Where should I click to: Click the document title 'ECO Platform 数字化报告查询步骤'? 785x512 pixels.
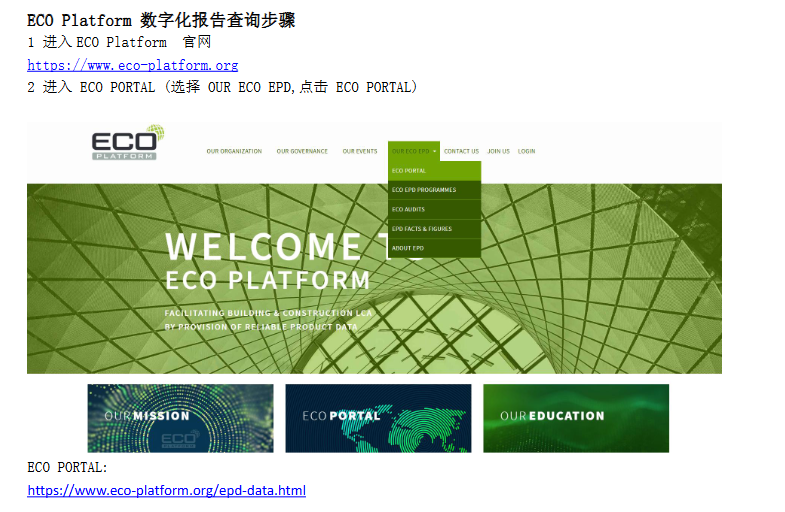(161, 21)
